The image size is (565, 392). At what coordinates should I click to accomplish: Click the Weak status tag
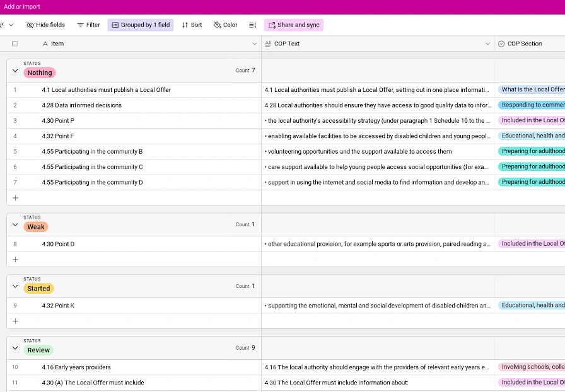click(x=36, y=227)
